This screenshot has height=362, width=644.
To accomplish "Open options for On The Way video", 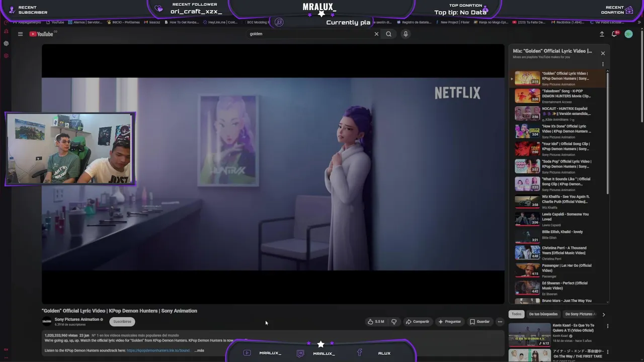I will 607,352.
